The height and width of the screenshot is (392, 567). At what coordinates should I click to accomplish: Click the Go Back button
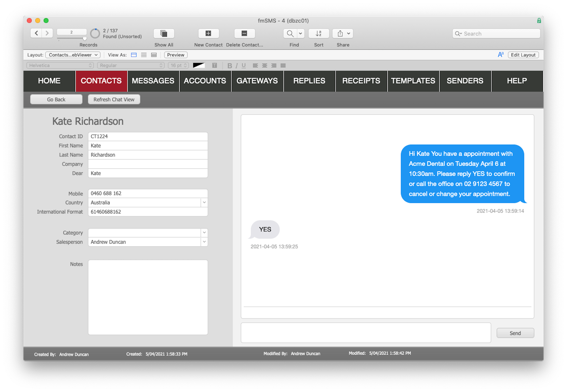56,99
